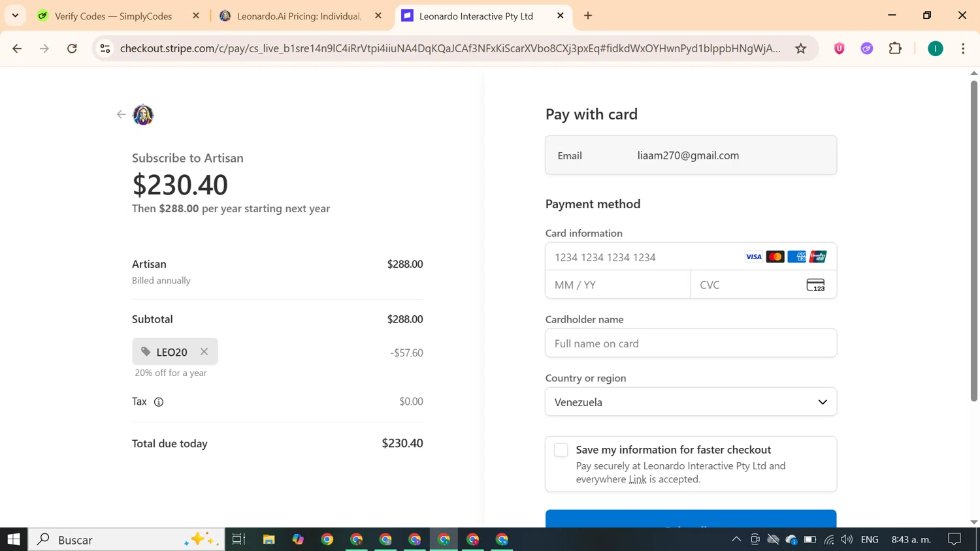This screenshot has height=551, width=980.
Task: Remove the LEO20 promo code
Action: click(x=204, y=351)
